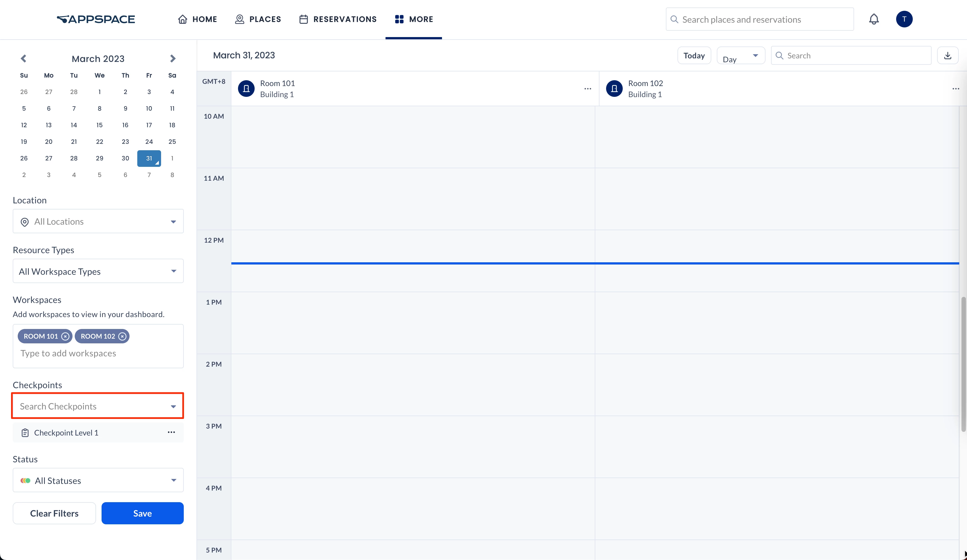Open the Places tab
This screenshot has width=967, height=560.
coord(258,19)
